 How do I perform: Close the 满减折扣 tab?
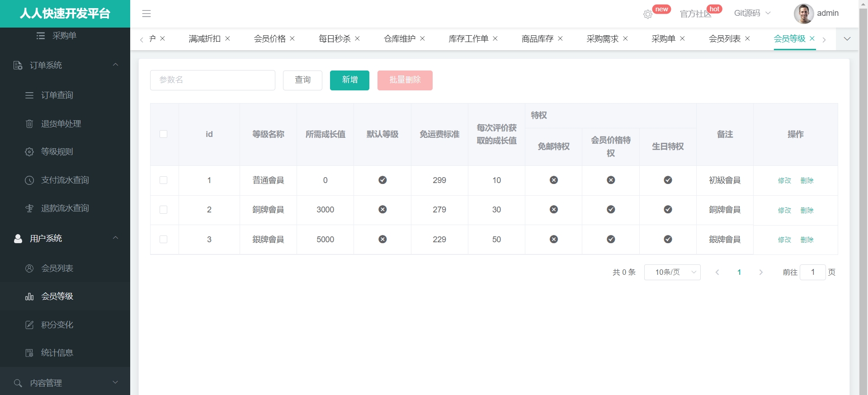coord(228,38)
